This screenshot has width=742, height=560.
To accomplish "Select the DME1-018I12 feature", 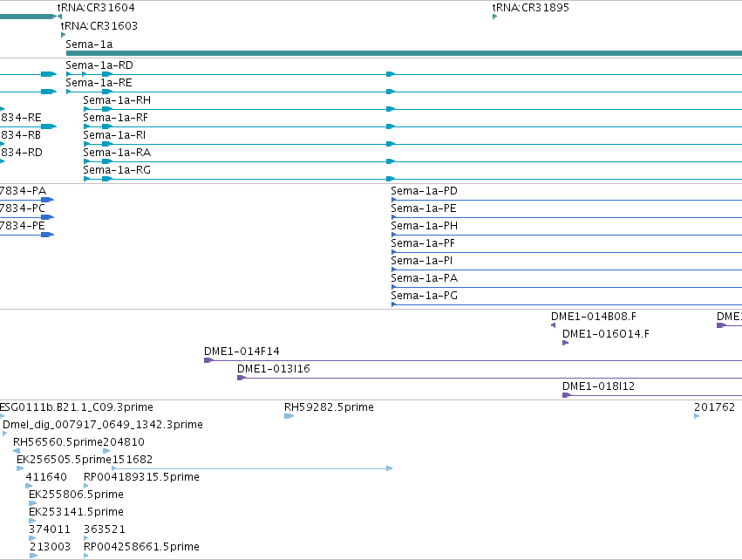I will pyautogui.click(x=598, y=386).
